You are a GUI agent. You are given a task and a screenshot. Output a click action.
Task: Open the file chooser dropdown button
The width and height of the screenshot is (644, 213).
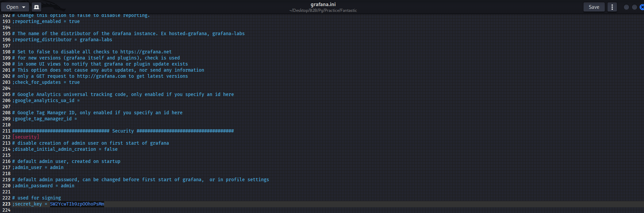click(15, 7)
